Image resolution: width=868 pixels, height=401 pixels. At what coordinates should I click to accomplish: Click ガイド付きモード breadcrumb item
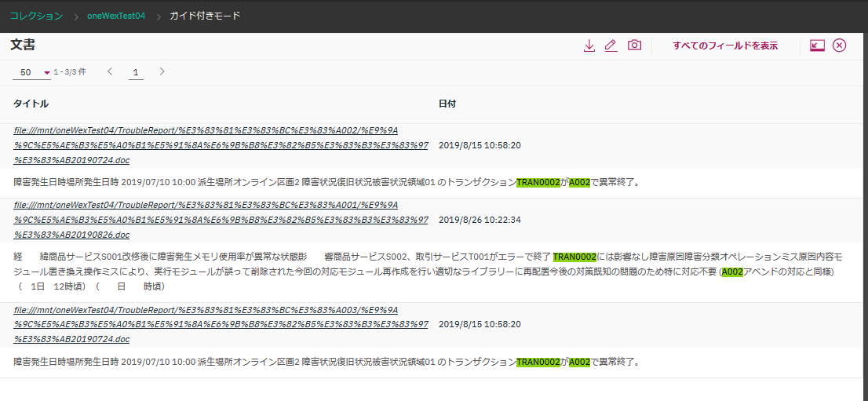pos(206,16)
